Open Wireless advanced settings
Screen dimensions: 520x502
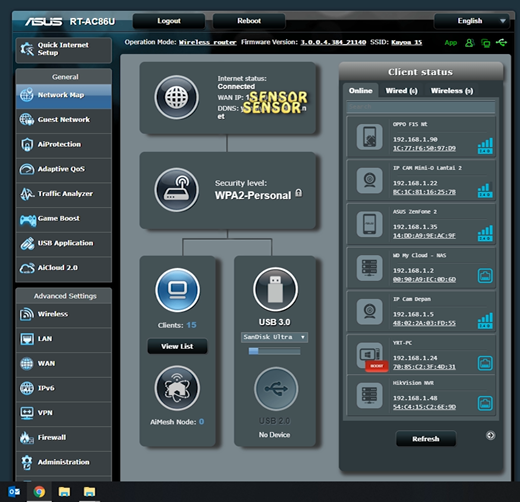(63, 314)
